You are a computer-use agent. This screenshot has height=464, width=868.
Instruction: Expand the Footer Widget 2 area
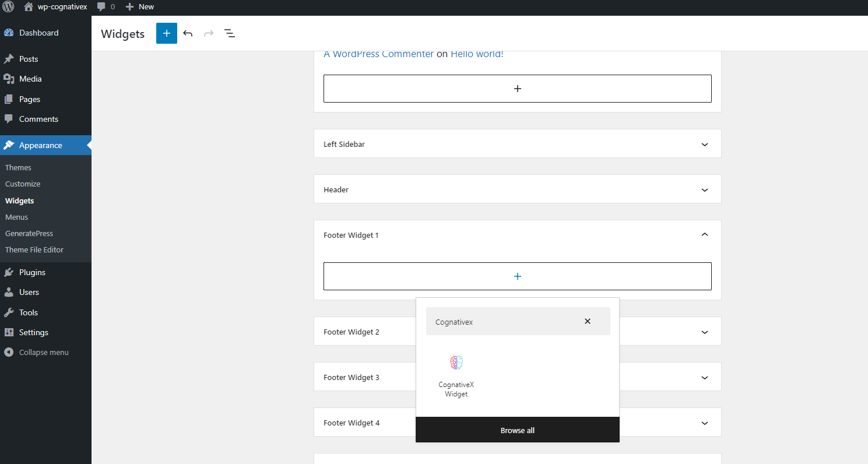(x=705, y=332)
